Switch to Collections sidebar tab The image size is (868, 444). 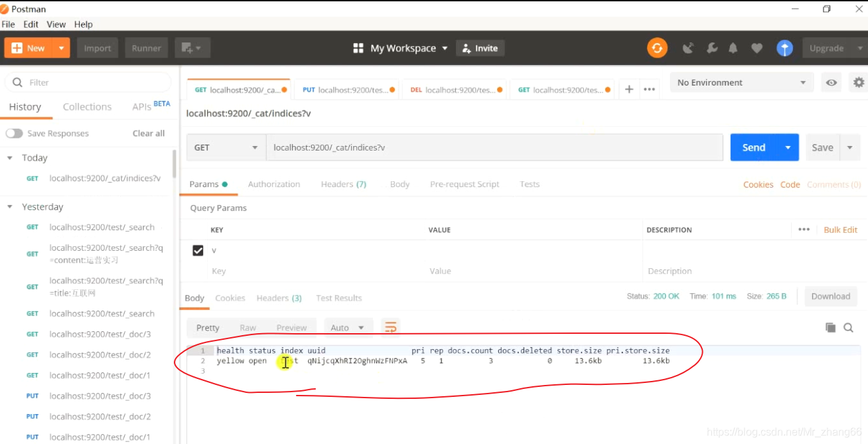click(x=87, y=107)
